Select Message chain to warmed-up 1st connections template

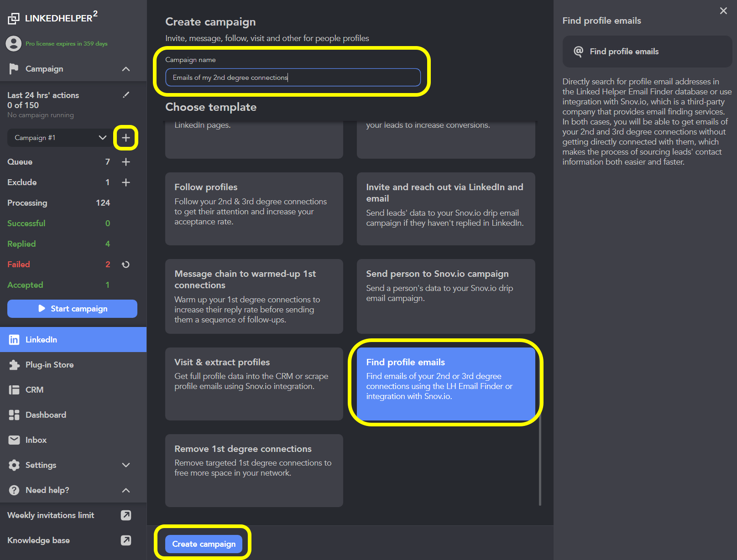click(x=254, y=296)
